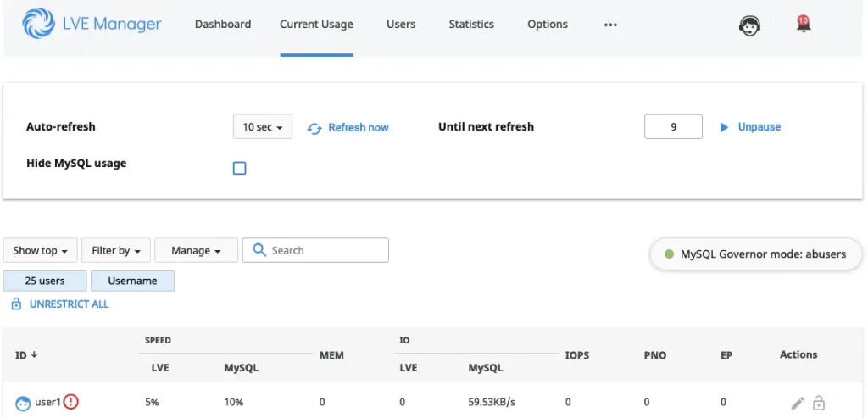Open the support agent avatar icon

(749, 25)
